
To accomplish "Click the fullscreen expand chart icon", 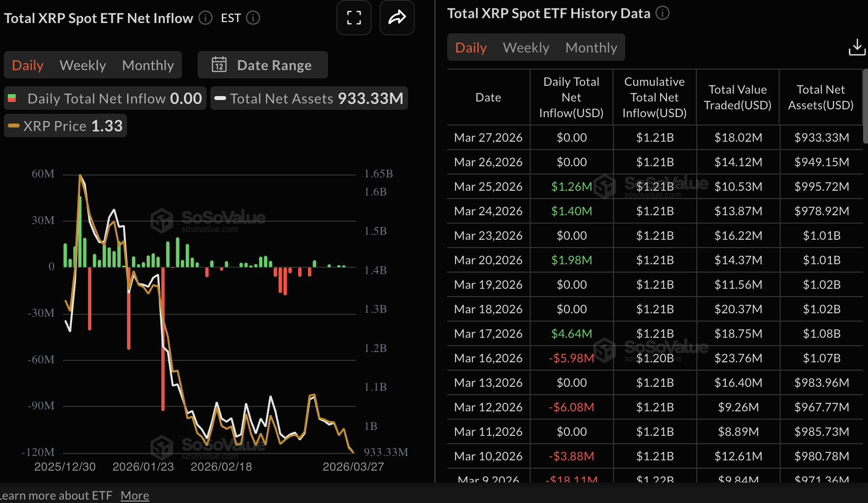I will point(354,18).
